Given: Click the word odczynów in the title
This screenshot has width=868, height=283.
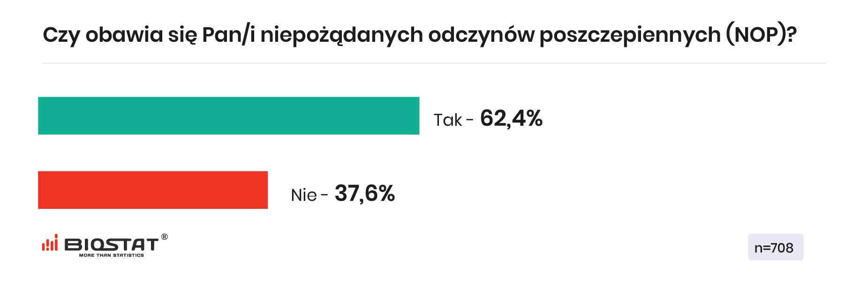Looking at the screenshot, I should click(481, 36).
